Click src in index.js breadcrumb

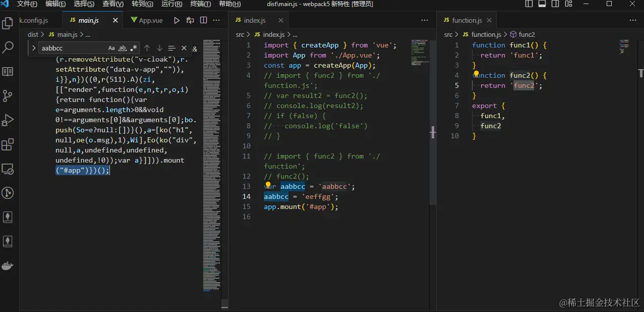pos(240,34)
